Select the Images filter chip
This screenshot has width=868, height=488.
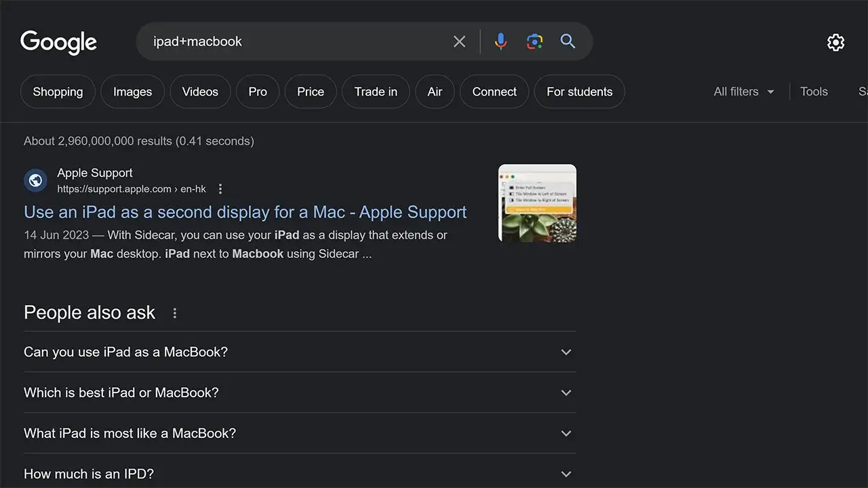tap(132, 91)
